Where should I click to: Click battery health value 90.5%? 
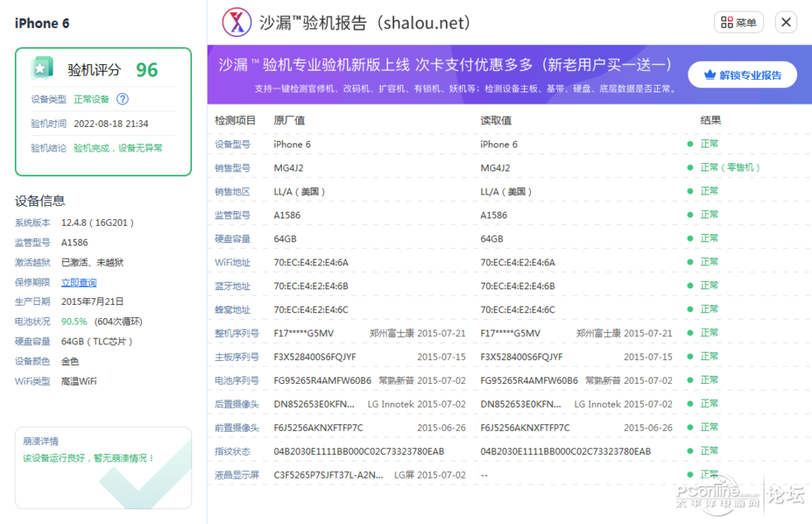click(x=74, y=321)
